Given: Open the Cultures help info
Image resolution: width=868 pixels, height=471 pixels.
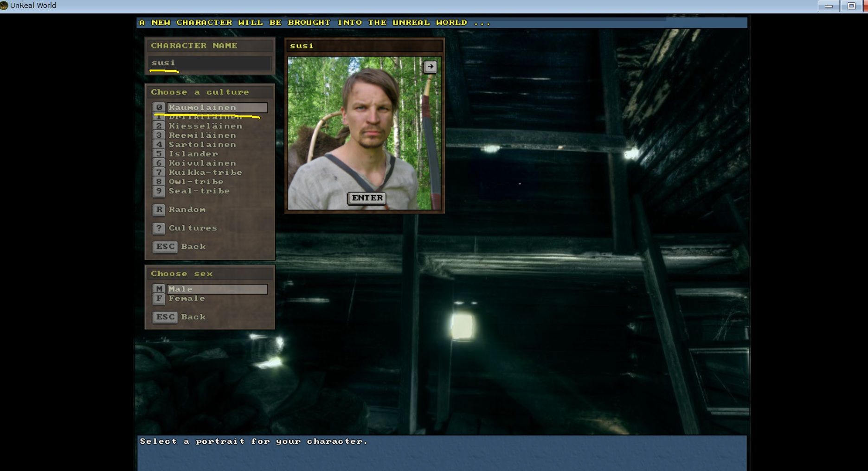Looking at the screenshot, I should pyautogui.click(x=185, y=228).
